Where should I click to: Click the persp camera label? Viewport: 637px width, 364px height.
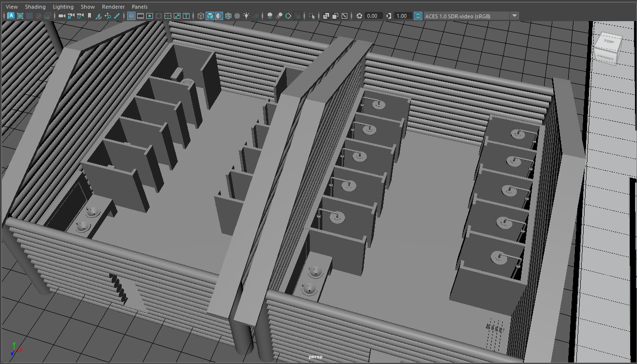click(316, 357)
